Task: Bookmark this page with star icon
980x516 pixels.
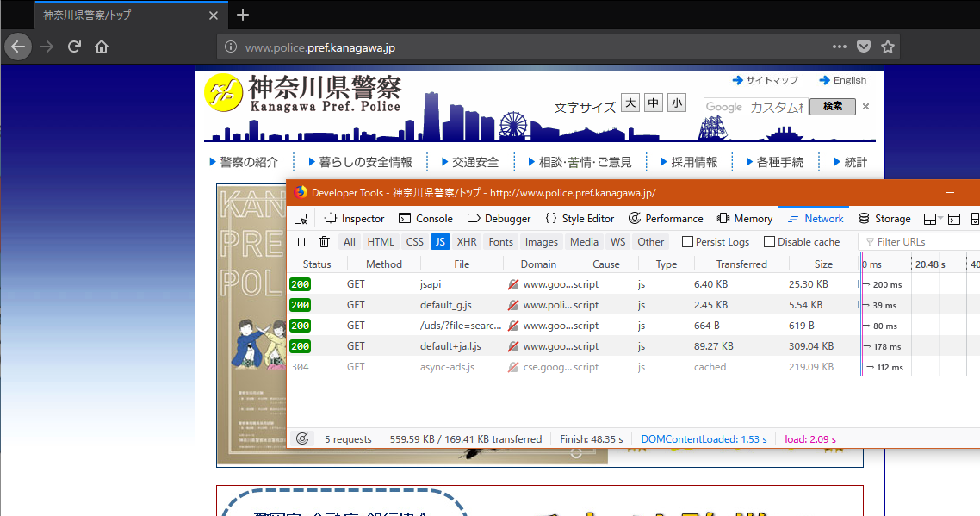Action: [888, 47]
